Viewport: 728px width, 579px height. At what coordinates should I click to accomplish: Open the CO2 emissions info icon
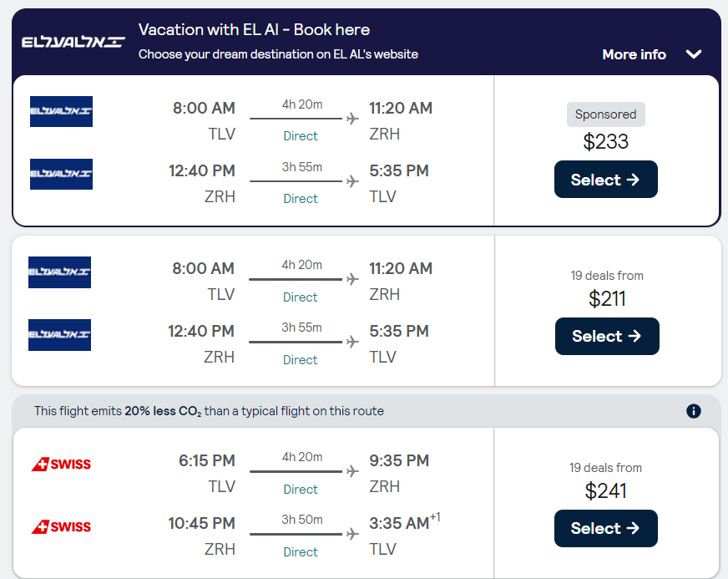point(694,411)
